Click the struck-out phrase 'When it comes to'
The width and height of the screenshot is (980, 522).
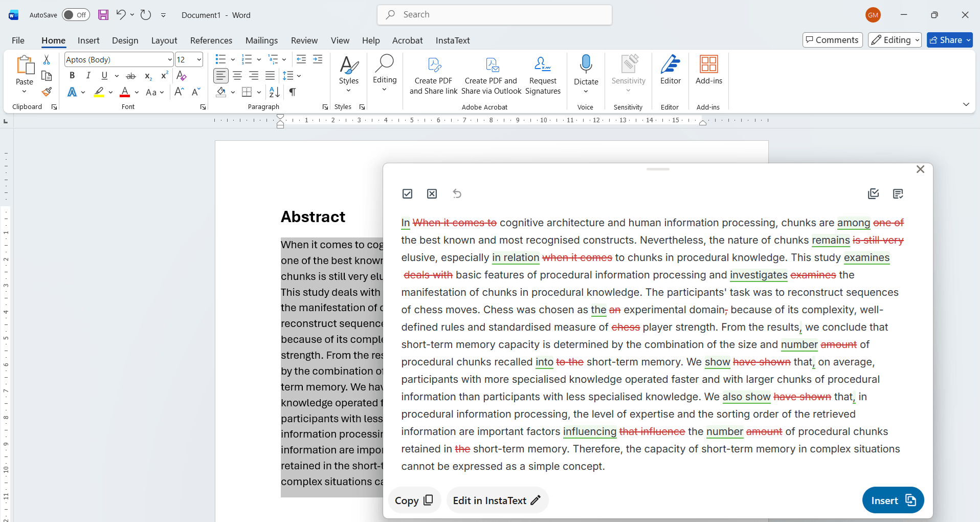455,223
